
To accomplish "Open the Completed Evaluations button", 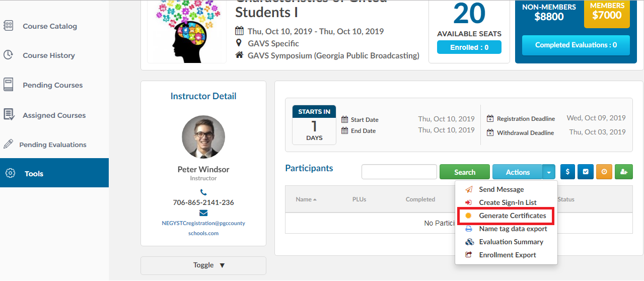I will (576, 45).
